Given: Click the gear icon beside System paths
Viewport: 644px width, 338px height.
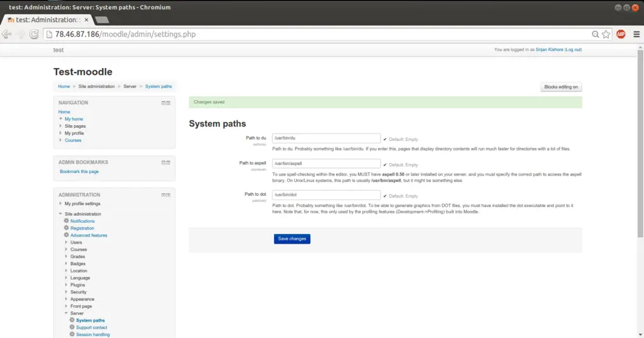Looking at the screenshot, I should point(72,320).
